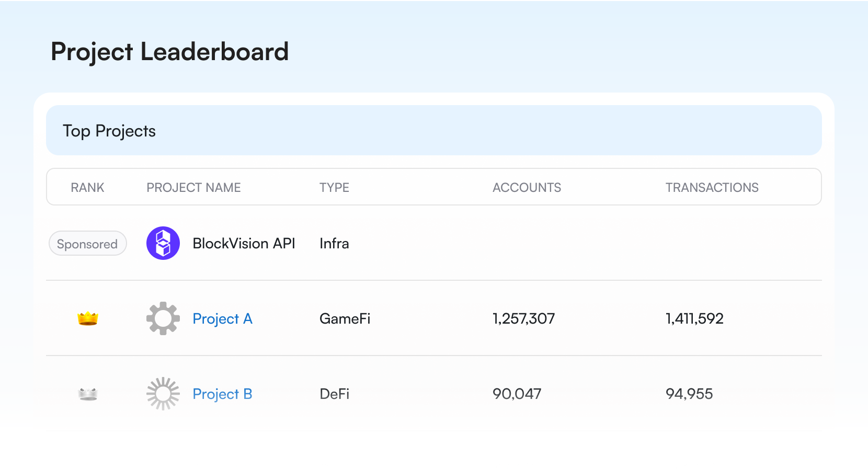Open the Project B link
This screenshot has height=469, width=868.
222,394
